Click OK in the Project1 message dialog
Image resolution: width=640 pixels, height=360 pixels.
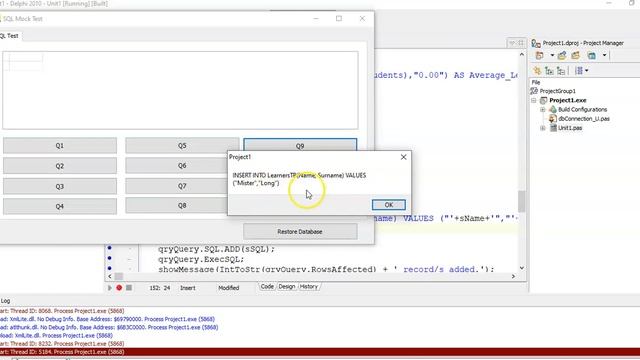[389, 205]
